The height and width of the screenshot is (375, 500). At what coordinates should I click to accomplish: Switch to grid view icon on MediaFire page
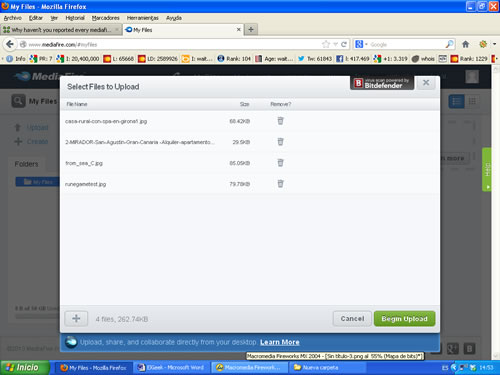[x=472, y=101]
